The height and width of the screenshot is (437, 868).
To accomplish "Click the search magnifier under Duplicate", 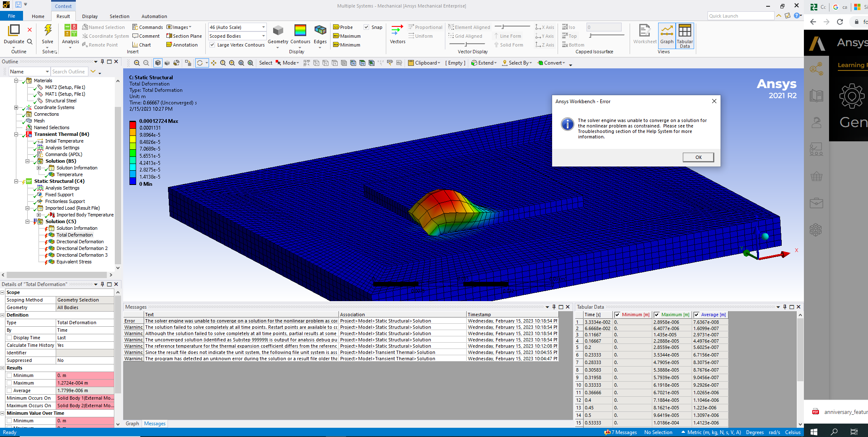I will point(30,42).
